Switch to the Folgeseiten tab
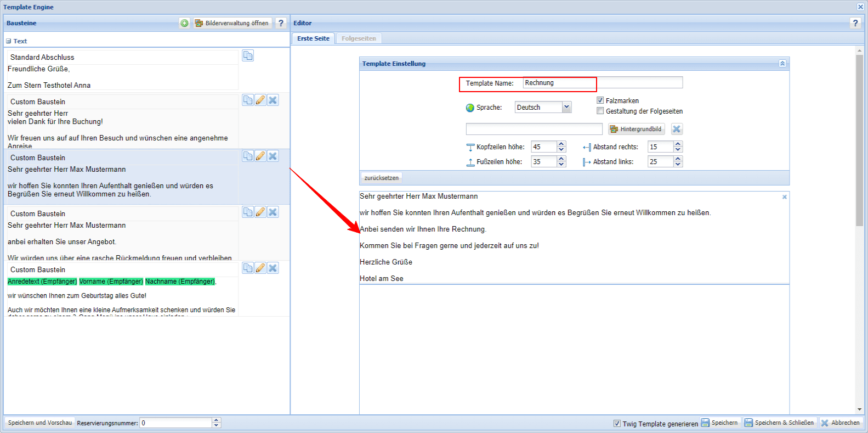868x433 pixels. [x=359, y=38]
